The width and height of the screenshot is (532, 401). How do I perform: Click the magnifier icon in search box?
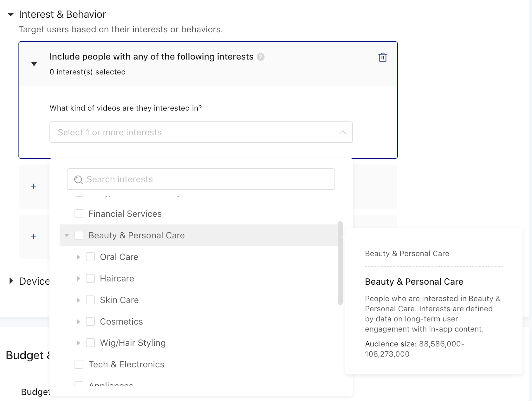point(78,180)
